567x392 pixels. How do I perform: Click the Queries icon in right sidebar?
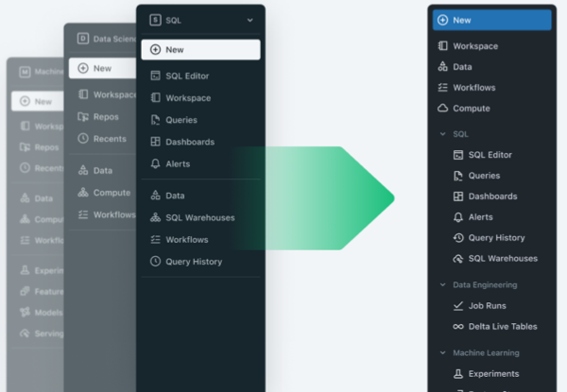point(458,176)
